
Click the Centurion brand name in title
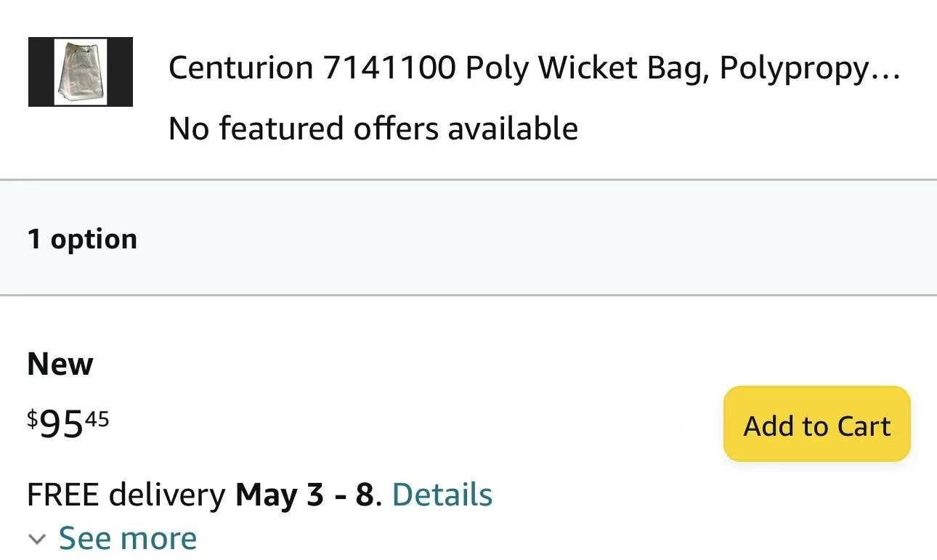(x=240, y=68)
